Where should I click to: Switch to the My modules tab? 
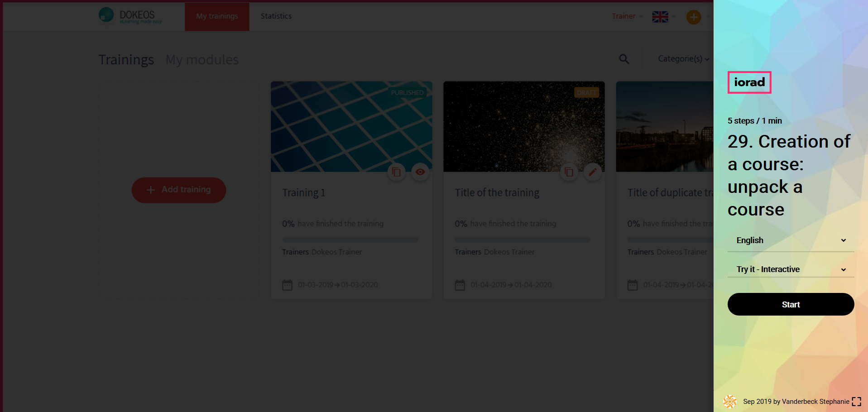(202, 60)
